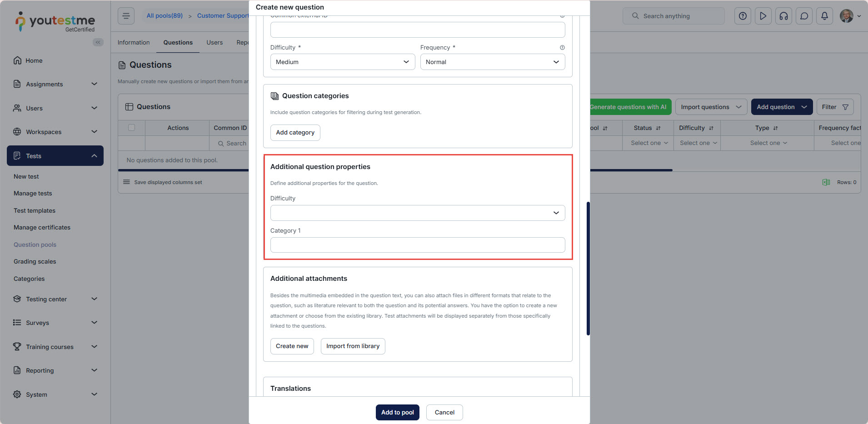Collapse sidebar with double-chevron icon
The image size is (868, 424).
tap(98, 42)
